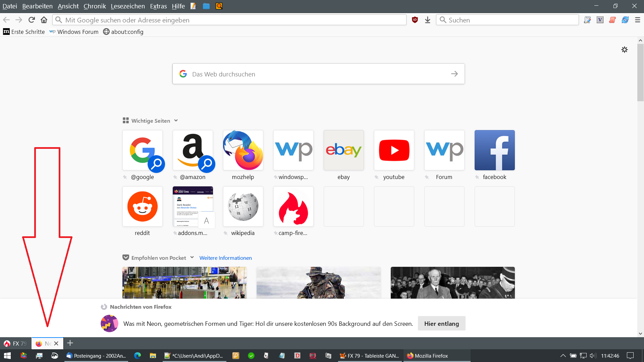Image resolution: width=644 pixels, height=362 pixels.
Task: Expand the Wichtige Seiten section chevron
Action: [x=176, y=120]
